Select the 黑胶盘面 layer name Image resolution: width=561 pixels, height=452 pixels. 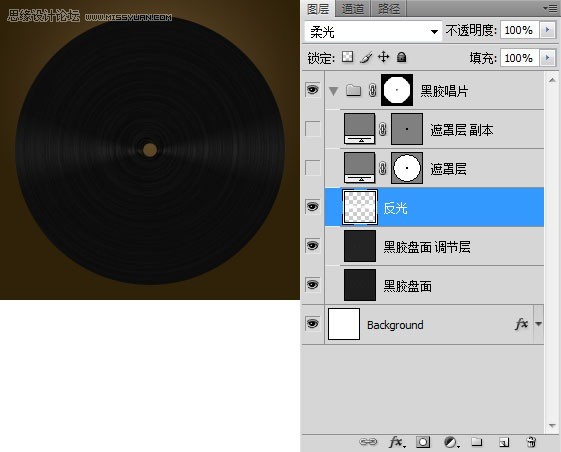(408, 286)
